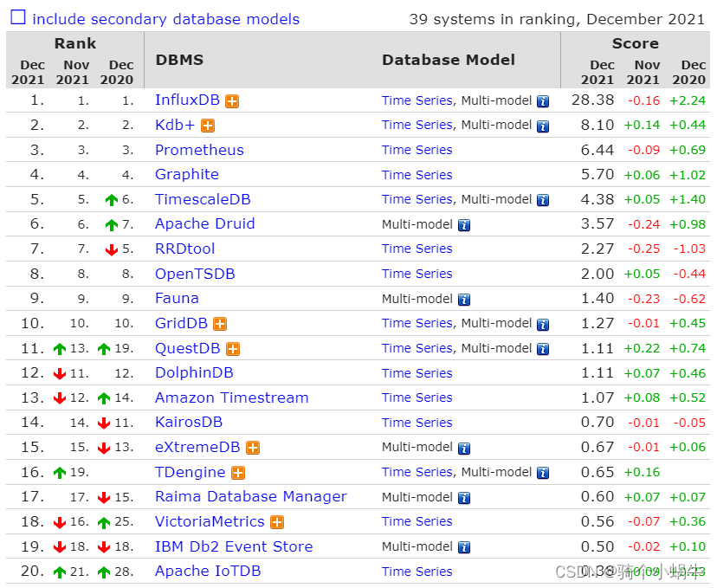This screenshot has width=717, height=588.
Task: Open the OpenTSDB link
Action: tap(195, 274)
